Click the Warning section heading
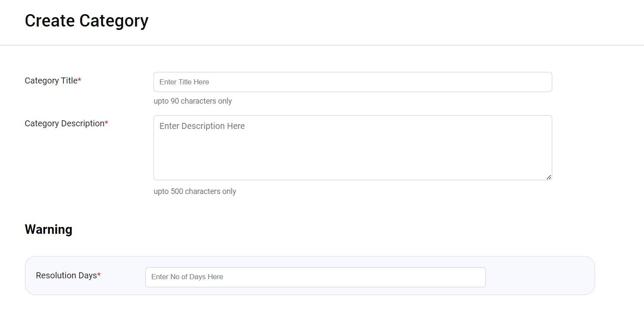 coord(48,230)
